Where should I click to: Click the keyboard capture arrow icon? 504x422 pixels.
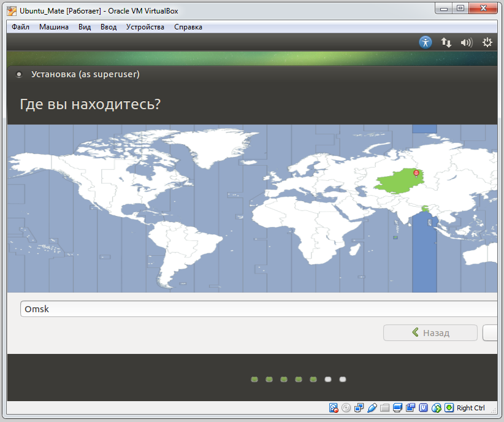(449, 408)
